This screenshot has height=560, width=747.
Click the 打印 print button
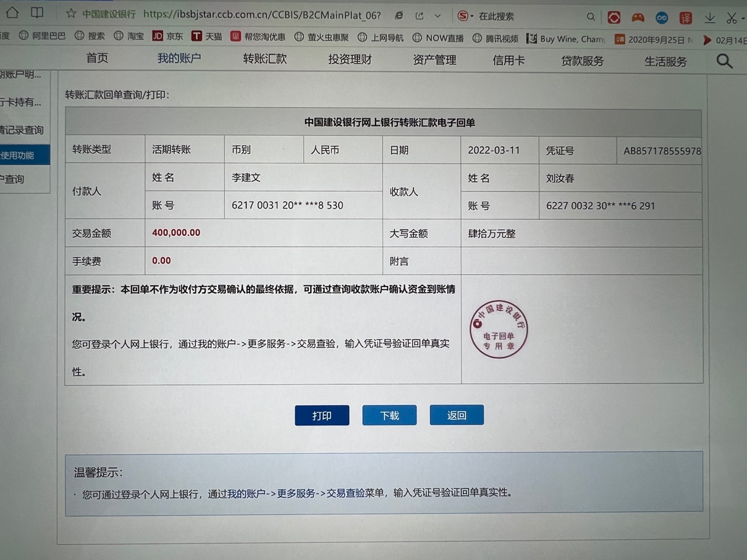[x=322, y=416]
